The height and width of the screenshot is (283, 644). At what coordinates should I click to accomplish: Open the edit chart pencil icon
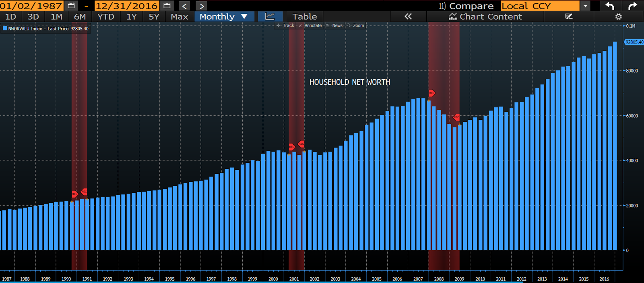[569, 17]
